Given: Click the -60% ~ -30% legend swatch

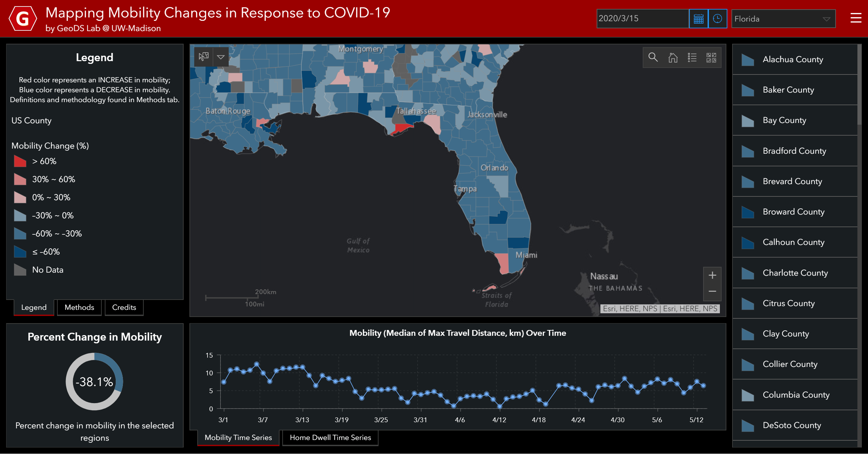Looking at the screenshot, I should [20, 233].
